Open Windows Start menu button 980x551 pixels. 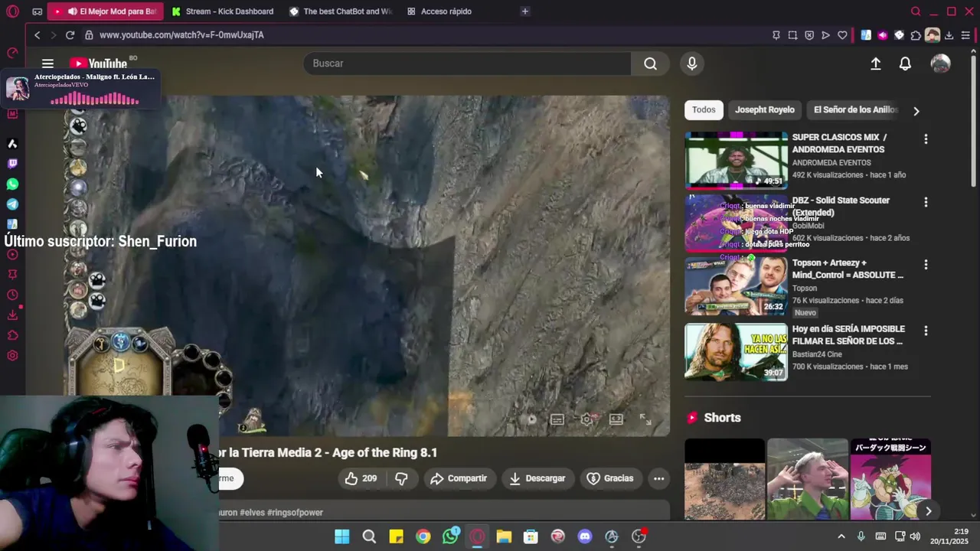click(x=342, y=536)
